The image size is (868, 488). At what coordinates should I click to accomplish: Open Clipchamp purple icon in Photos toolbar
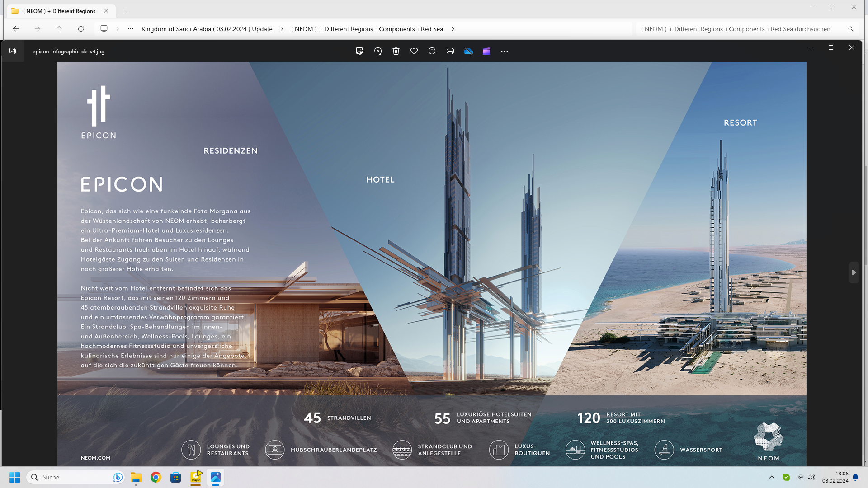pos(486,52)
